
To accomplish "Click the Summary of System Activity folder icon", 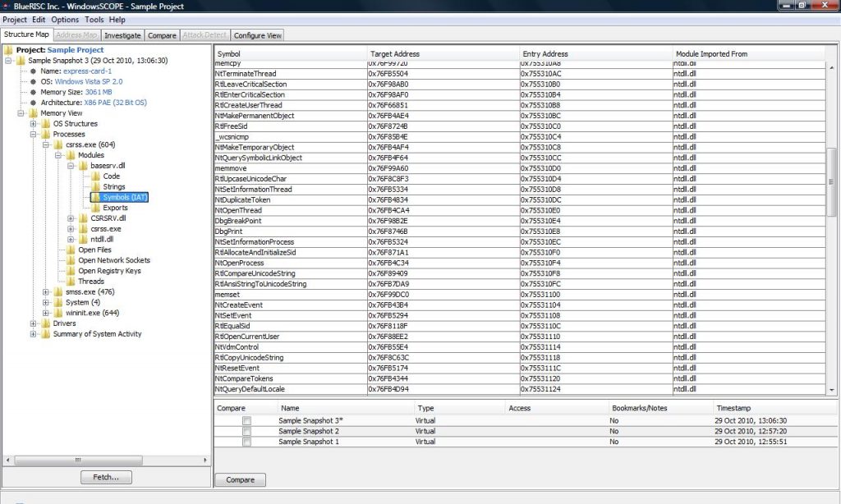I will coord(46,334).
